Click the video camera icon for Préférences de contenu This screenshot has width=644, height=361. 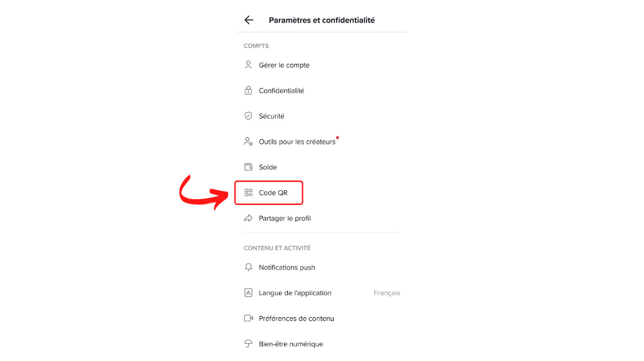[x=248, y=318]
